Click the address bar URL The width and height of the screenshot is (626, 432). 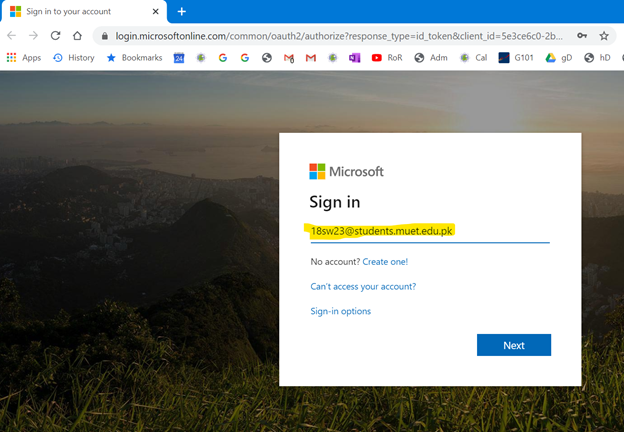pyautogui.click(x=339, y=36)
